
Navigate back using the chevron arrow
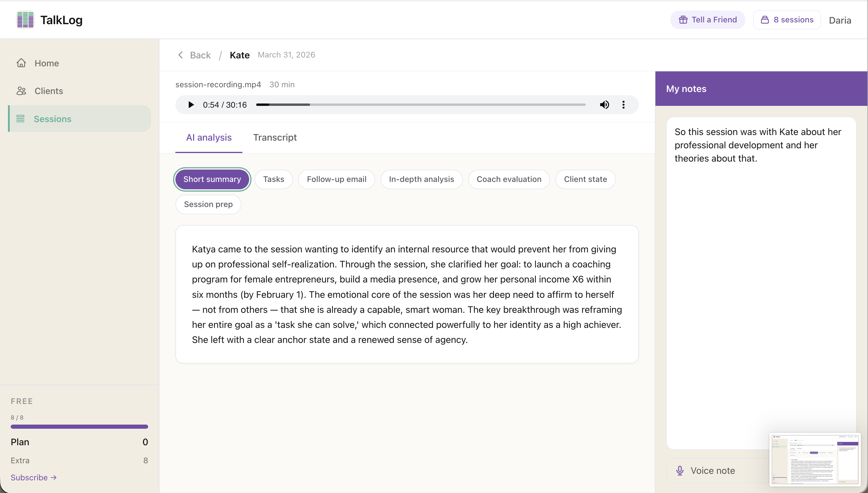coord(181,55)
